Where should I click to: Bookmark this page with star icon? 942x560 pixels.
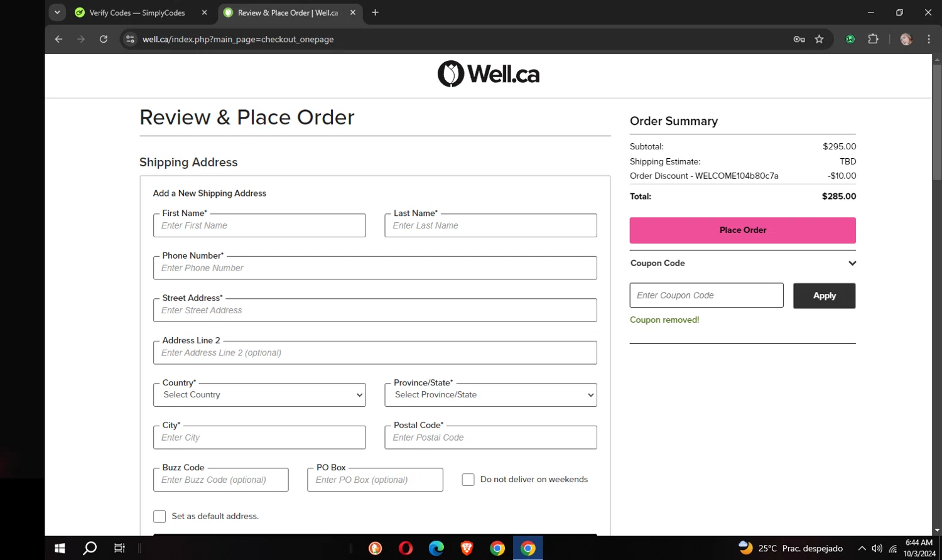(819, 39)
